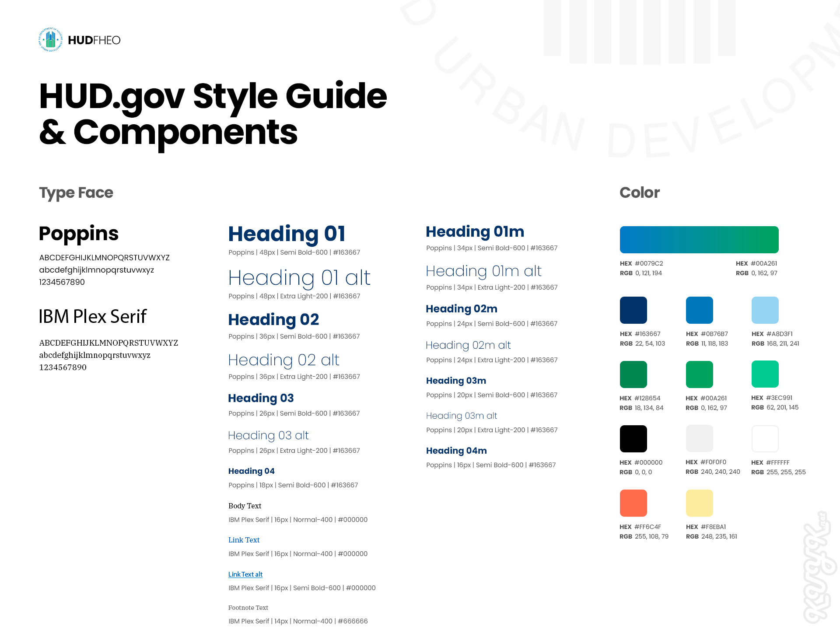Click the 'Link Text' sample link
This screenshot has width=840, height=630.
click(x=244, y=540)
